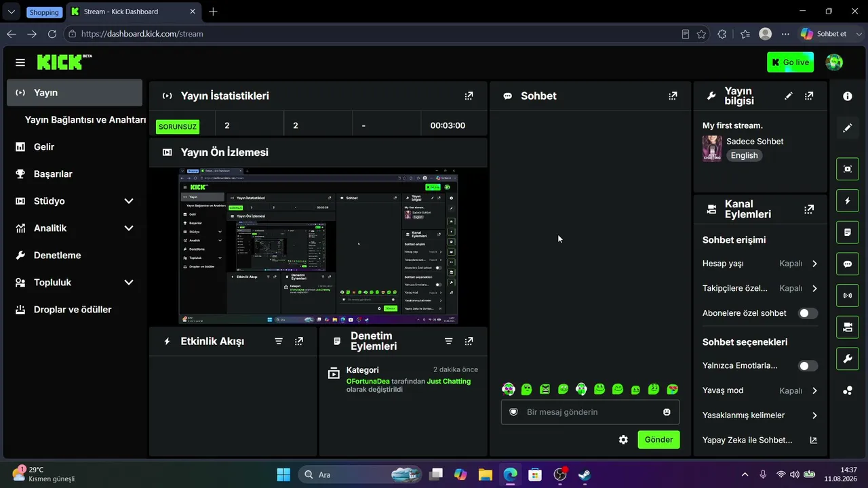Open the Microsoft Store taskbar icon
The image size is (868, 488).
[535, 474]
